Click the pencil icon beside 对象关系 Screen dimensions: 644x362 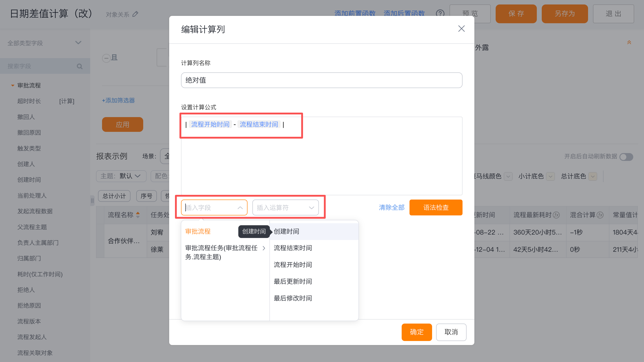(x=135, y=14)
